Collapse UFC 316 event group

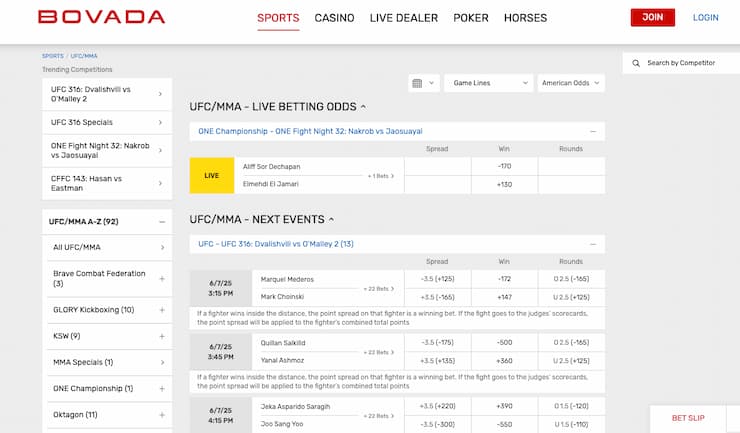click(x=593, y=244)
